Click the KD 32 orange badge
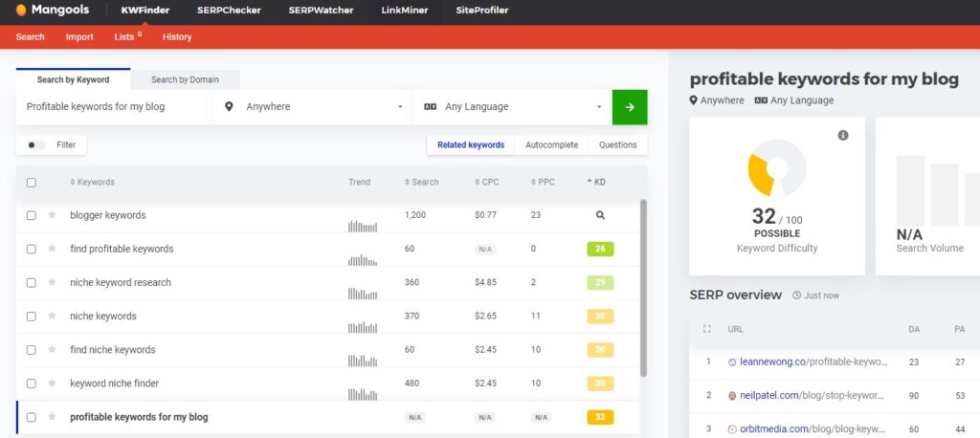 (x=600, y=417)
